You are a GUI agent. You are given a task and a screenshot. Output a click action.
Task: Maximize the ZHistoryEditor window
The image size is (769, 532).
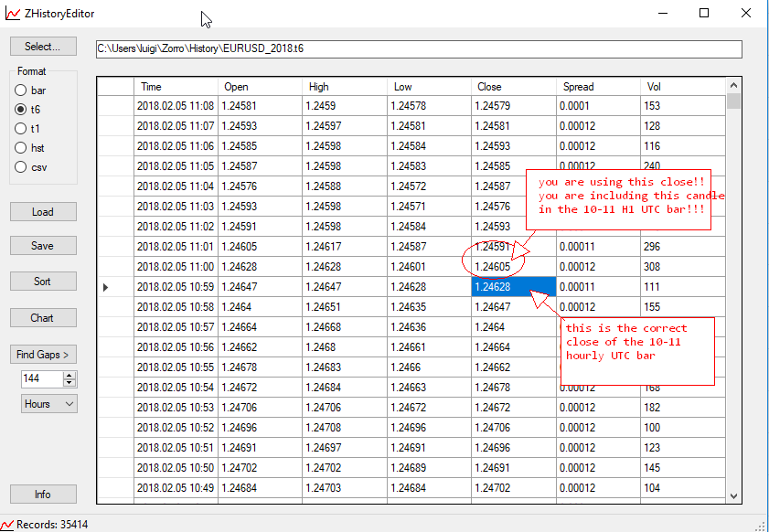tap(704, 14)
